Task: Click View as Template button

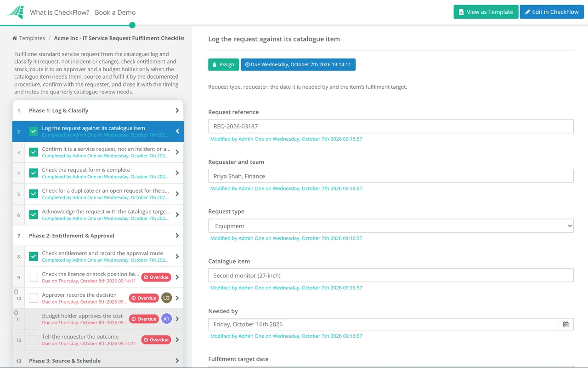Action: 486,12
